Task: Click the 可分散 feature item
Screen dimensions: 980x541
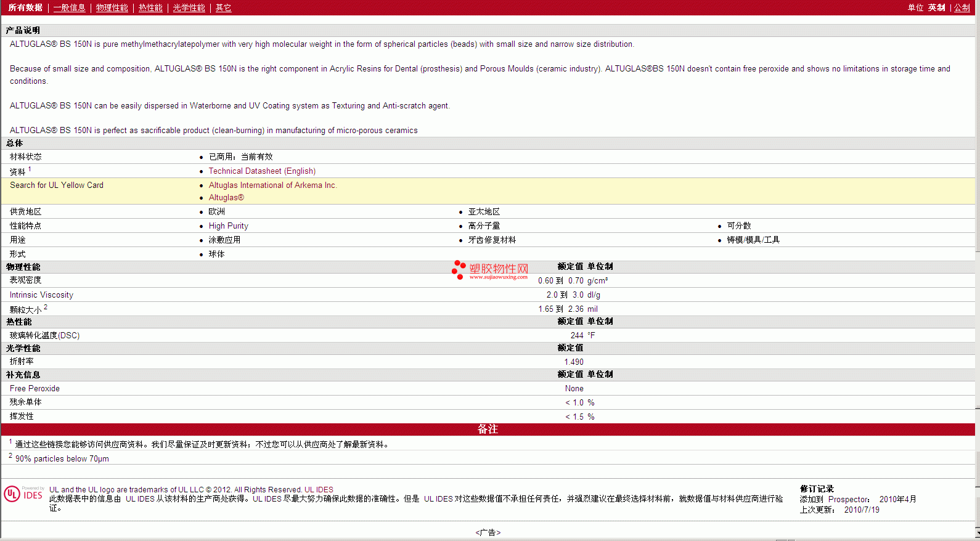Action: pos(739,226)
